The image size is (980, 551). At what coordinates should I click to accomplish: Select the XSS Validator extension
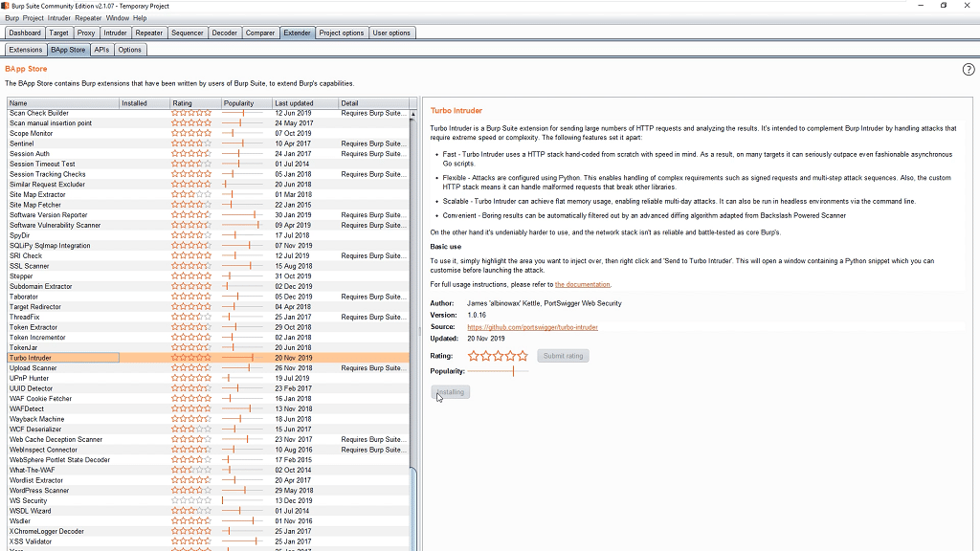coord(208,541)
